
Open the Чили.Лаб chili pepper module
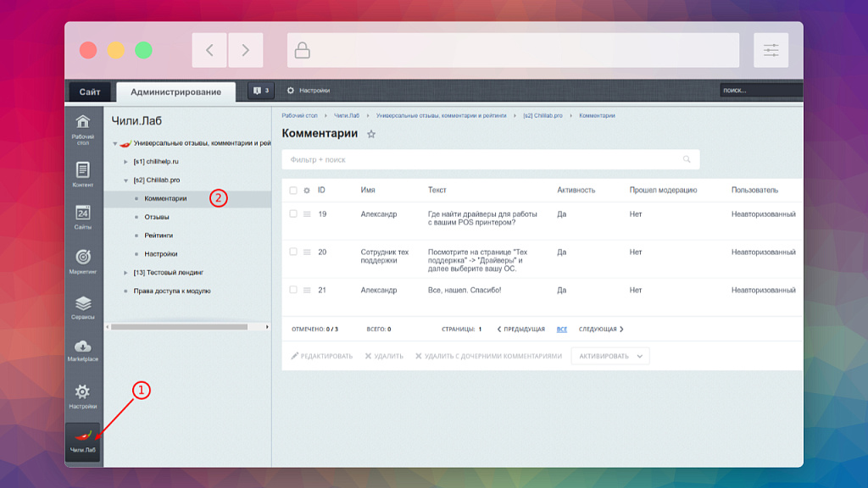pos(83,441)
